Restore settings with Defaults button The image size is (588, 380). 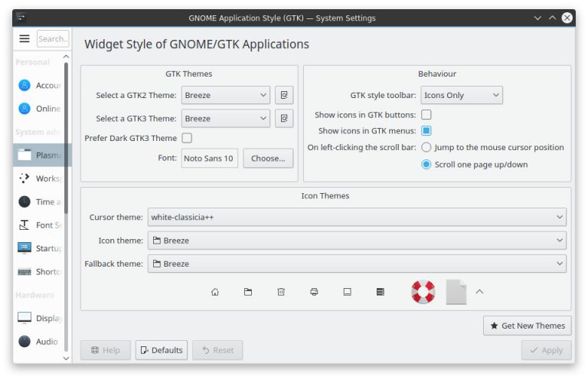[162, 350]
